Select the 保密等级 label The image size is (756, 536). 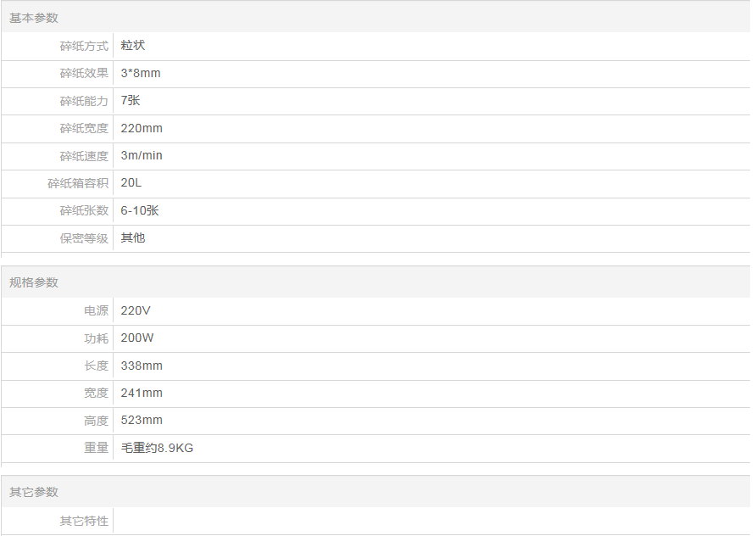[x=84, y=238]
